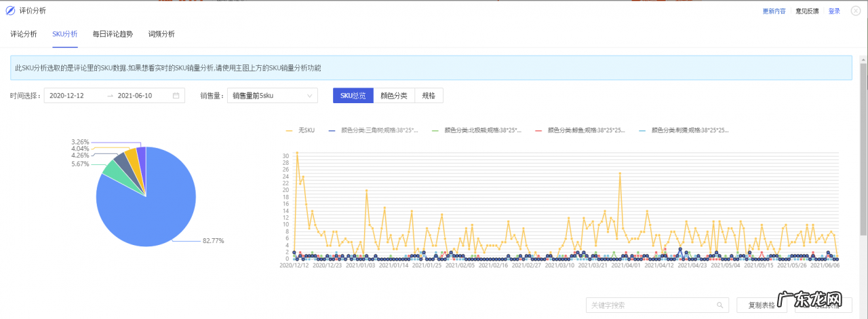The height and width of the screenshot is (319, 868).
Task: Close the 评价分析 window with the X icon
Action: [x=855, y=11]
